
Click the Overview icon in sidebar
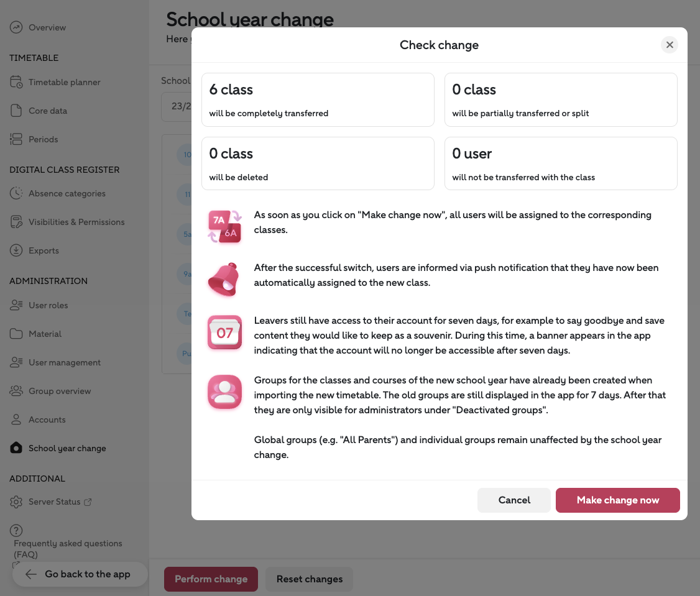coord(16,27)
